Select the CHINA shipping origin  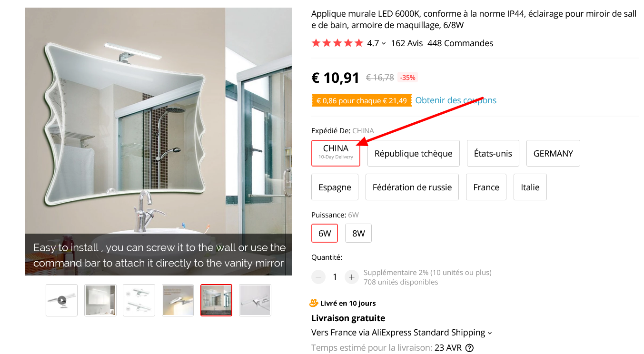point(336,153)
